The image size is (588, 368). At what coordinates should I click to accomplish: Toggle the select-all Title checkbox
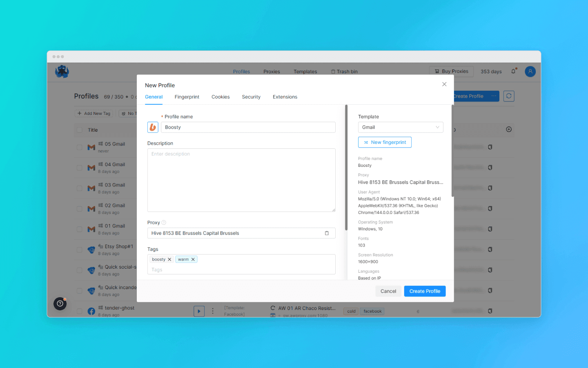80,130
